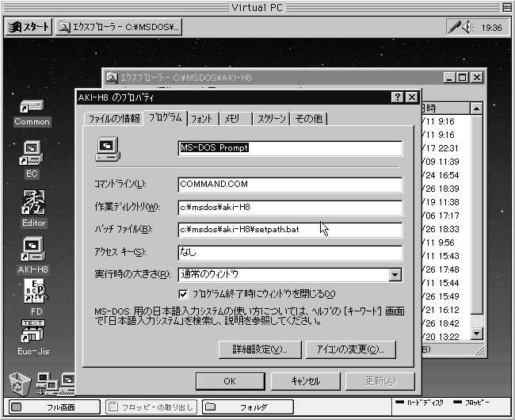Click the access key field showing なし
The height and width of the screenshot is (420, 515).
pos(290,253)
